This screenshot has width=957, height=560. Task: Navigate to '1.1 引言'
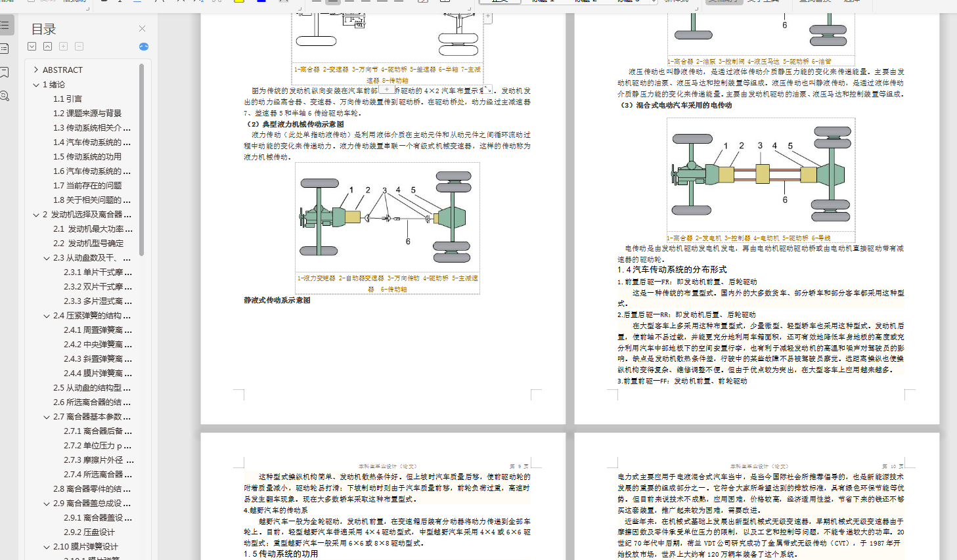68,99
